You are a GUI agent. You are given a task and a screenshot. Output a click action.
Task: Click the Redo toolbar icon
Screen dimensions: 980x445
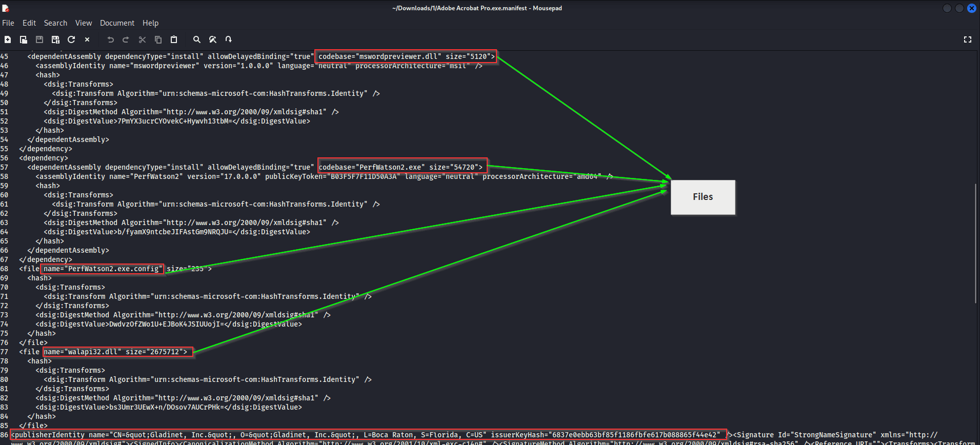pyautogui.click(x=126, y=39)
